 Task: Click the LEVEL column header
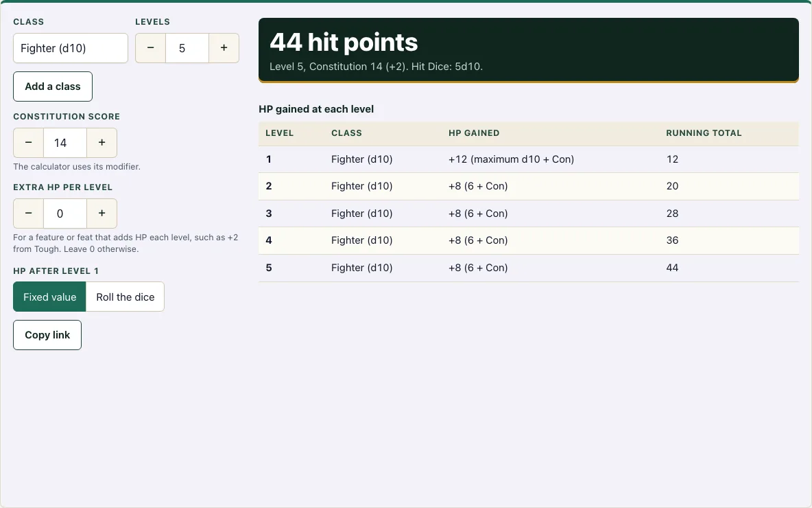point(280,133)
